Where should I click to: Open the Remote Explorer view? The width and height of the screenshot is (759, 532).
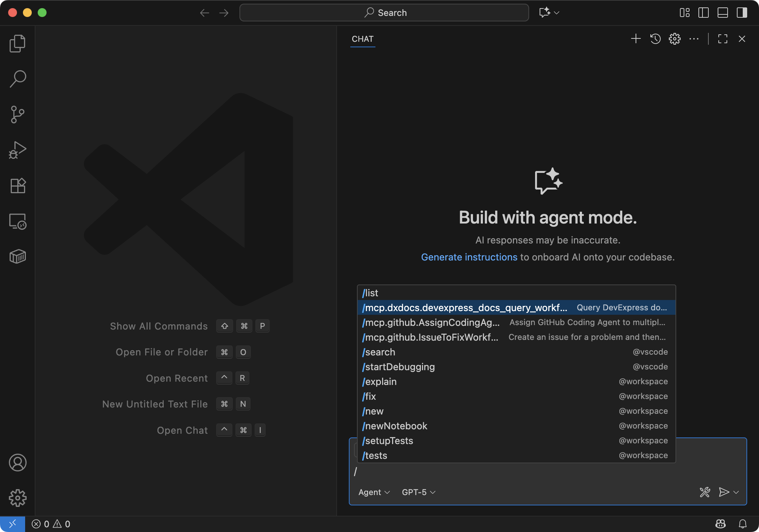17,221
